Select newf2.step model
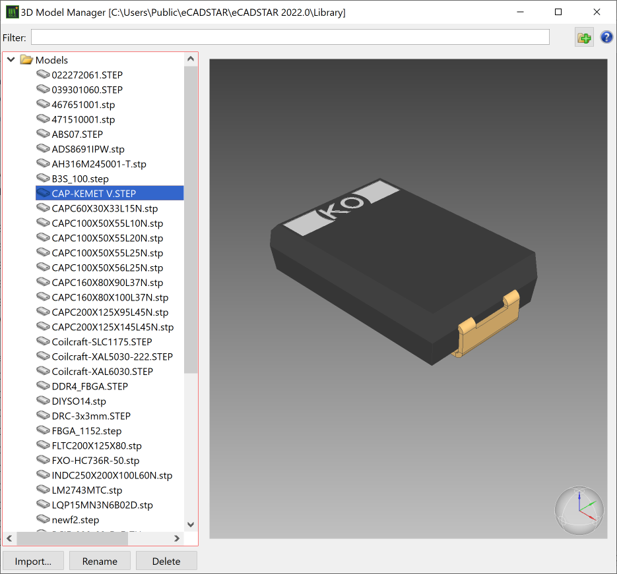 [x=75, y=520]
